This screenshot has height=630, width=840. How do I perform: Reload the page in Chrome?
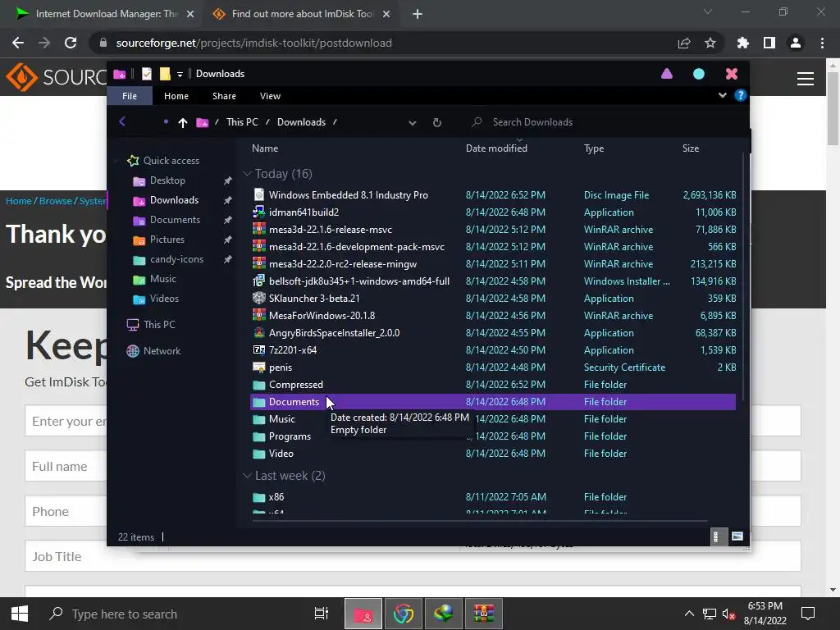(x=71, y=43)
